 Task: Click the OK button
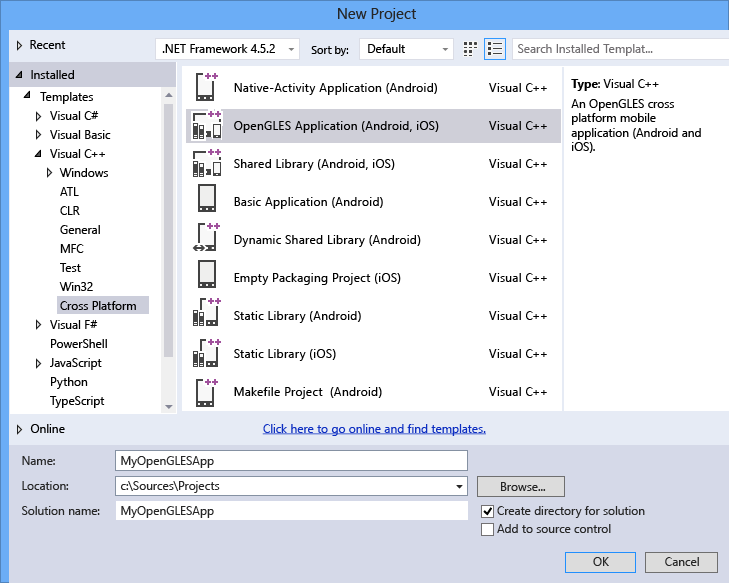[600, 562]
